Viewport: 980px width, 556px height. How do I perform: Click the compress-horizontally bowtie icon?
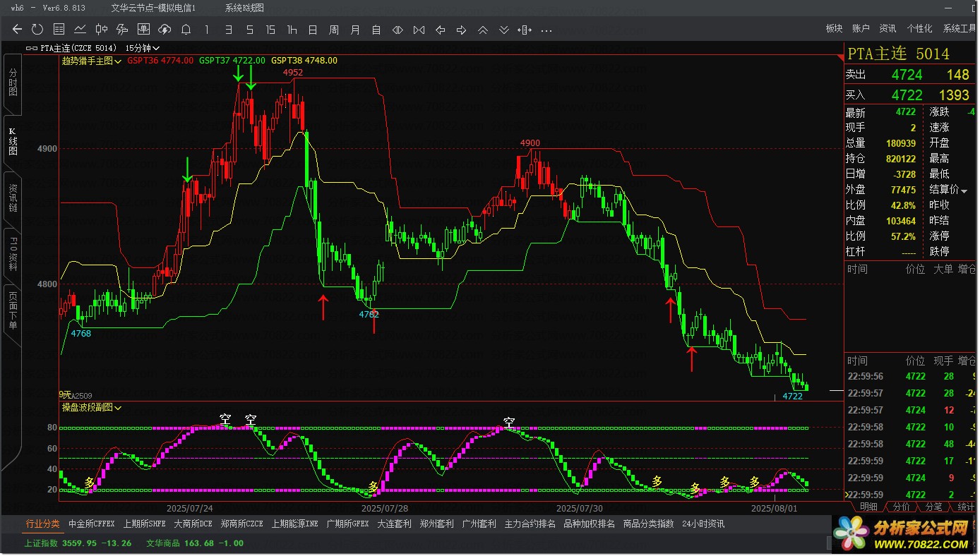tap(419, 30)
